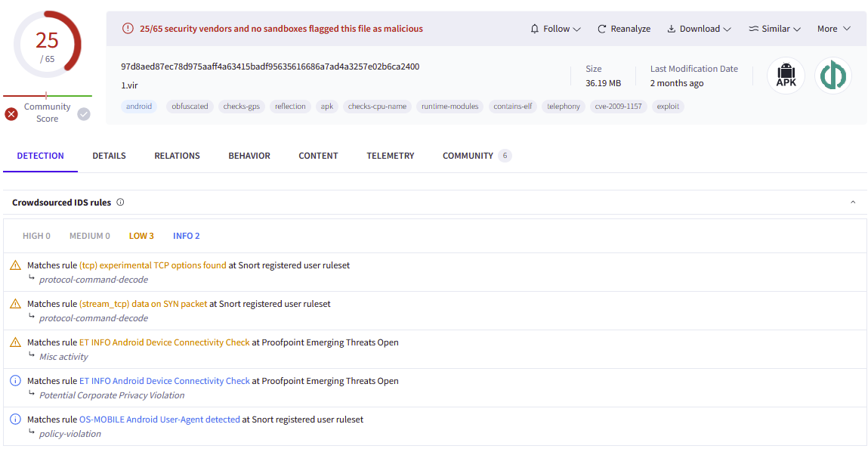This screenshot has width=868, height=452.
Task: Click the info circle of OS-MOBILE Android rule
Action: [x=16, y=419]
